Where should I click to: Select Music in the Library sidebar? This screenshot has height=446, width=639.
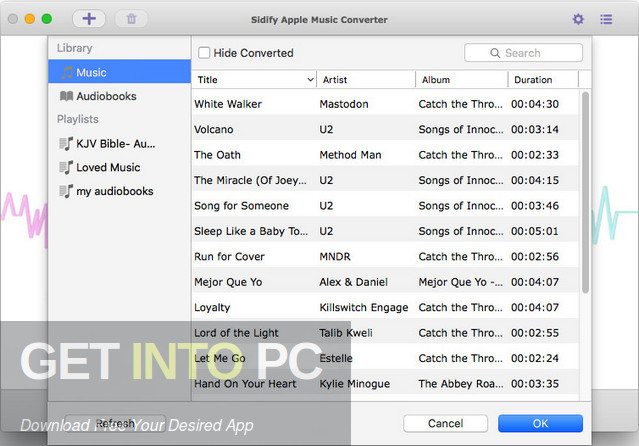pos(119,72)
